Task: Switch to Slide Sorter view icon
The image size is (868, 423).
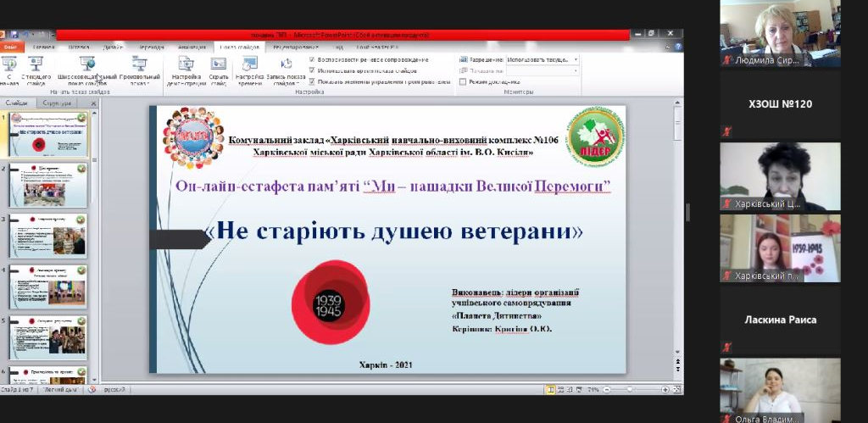Action: click(561, 390)
